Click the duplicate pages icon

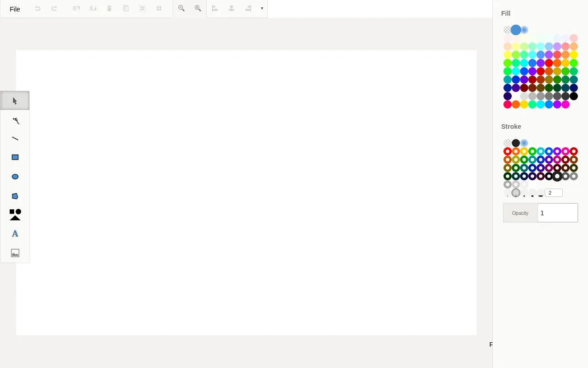pyautogui.click(x=126, y=8)
